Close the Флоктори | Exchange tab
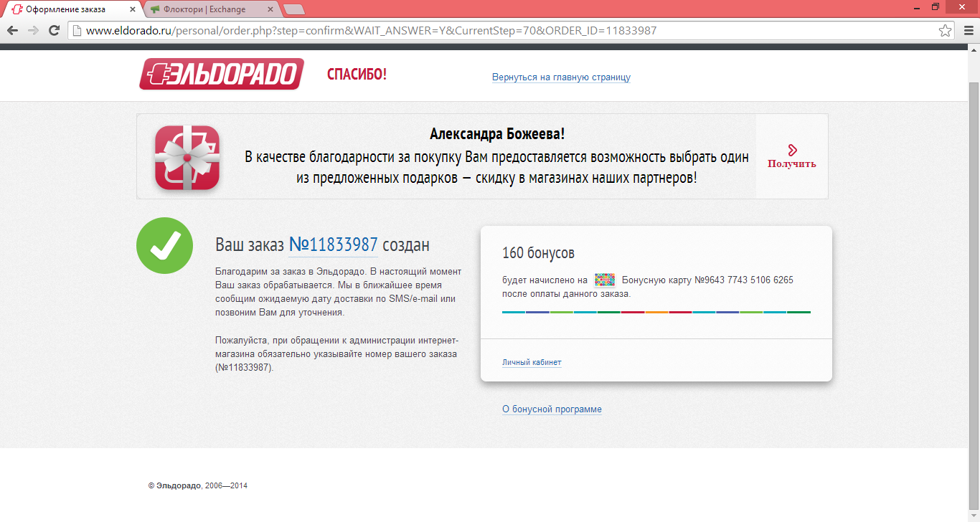The width and height of the screenshot is (980, 522). click(270, 9)
